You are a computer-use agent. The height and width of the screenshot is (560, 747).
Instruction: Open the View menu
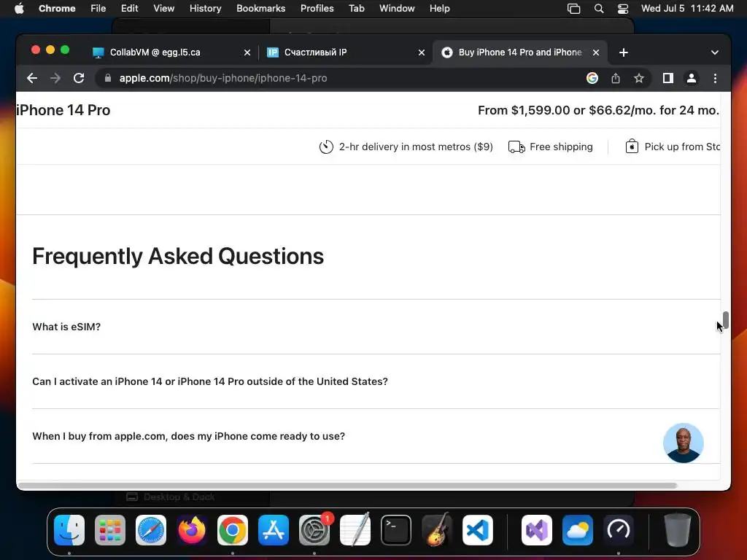click(x=163, y=9)
